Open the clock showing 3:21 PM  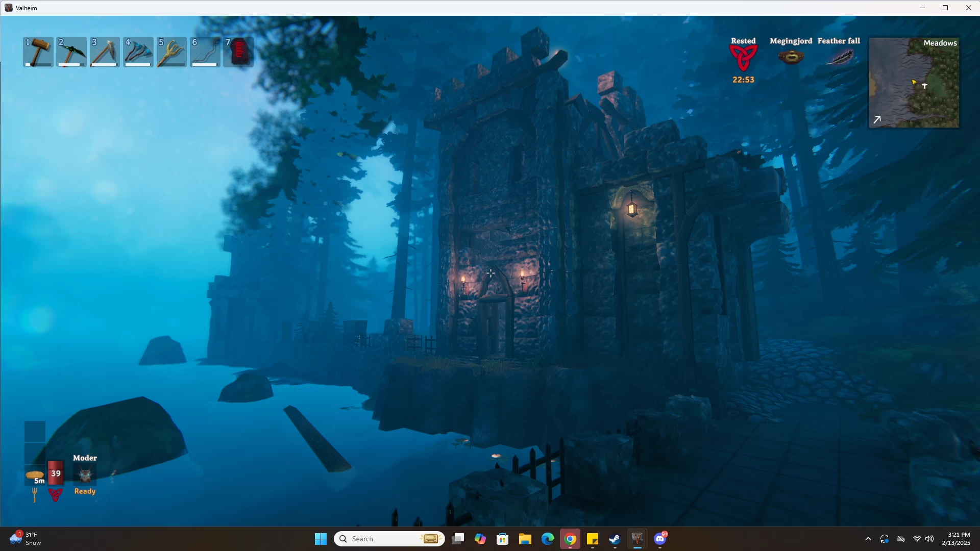tap(956, 539)
